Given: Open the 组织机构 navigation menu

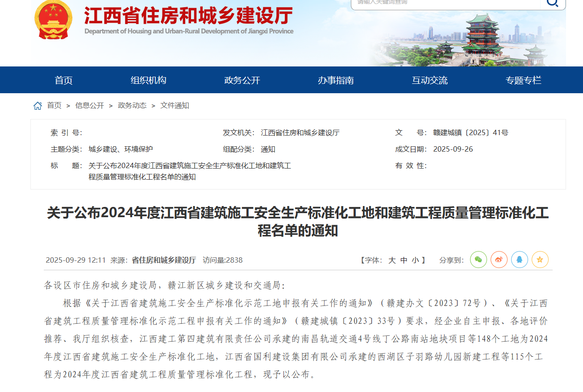Looking at the screenshot, I should (148, 80).
